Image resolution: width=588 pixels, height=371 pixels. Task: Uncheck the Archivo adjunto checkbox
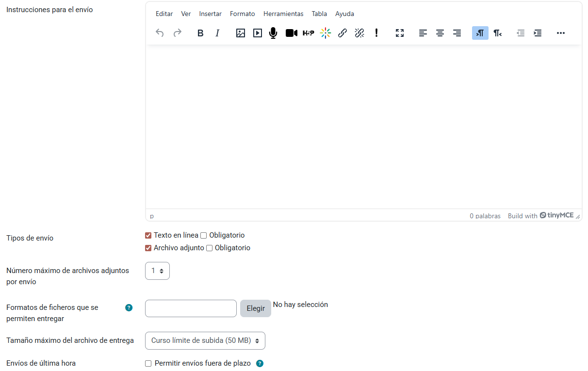[x=148, y=248]
